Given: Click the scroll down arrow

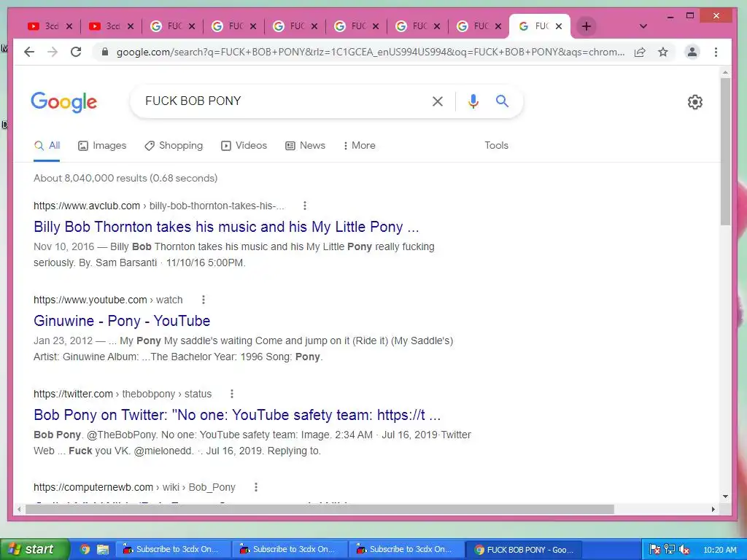Looking at the screenshot, I should coord(725,496).
